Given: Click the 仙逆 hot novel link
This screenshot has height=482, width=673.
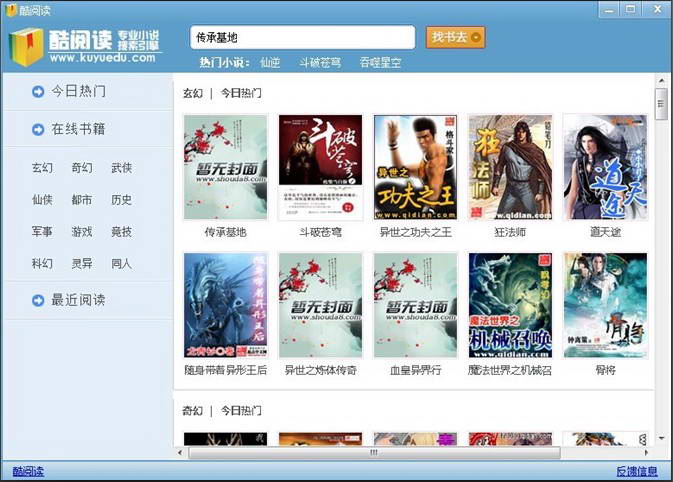Looking at the screenshot, I should click(x=270, y=62).
